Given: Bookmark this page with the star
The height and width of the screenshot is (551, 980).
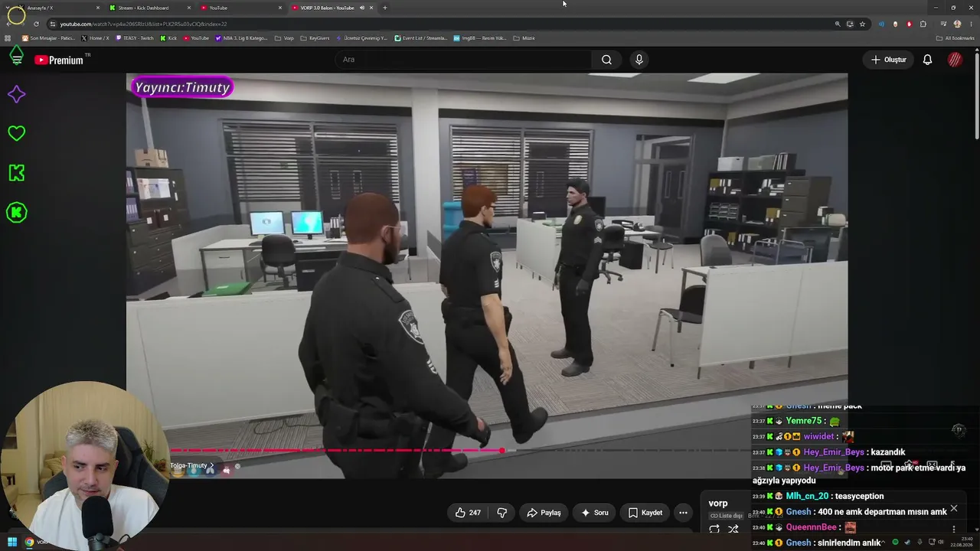Looking at the screenshot, I should tap(862, 24).
